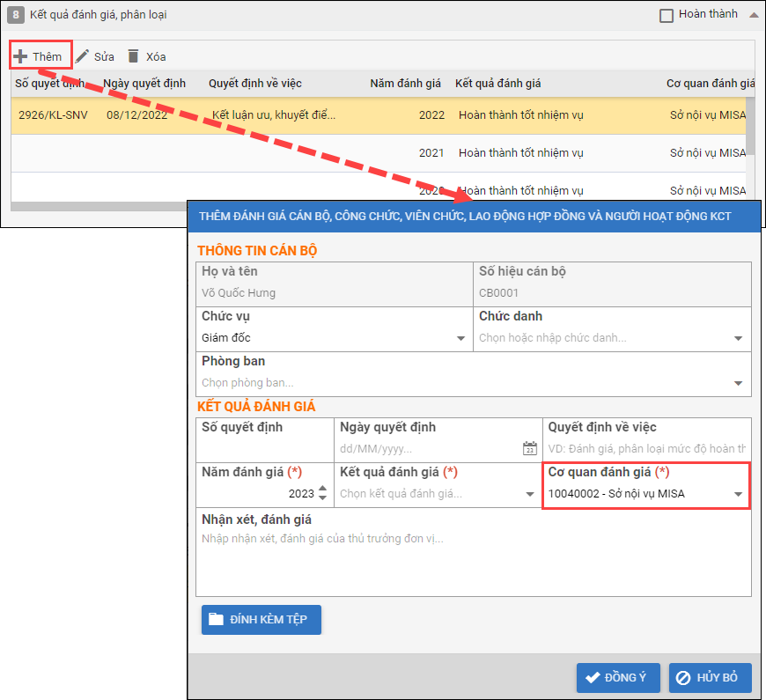Click the plus icon for Thêm

[20, 56]
